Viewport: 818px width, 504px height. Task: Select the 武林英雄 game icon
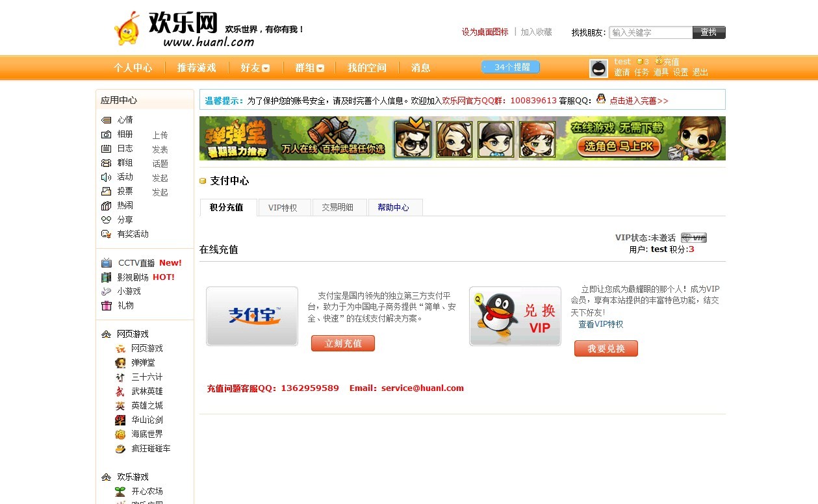[120, 392]
